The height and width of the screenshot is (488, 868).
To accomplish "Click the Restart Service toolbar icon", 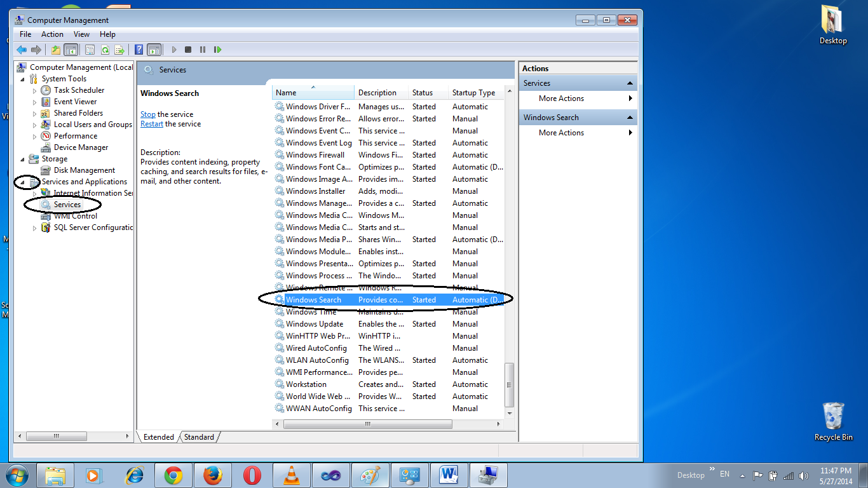I will click(217, 50).
